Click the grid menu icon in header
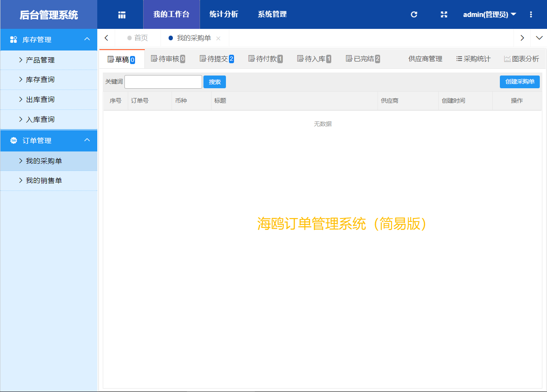The height and width of the screenshot is (392, 547). tap(122, 15)
